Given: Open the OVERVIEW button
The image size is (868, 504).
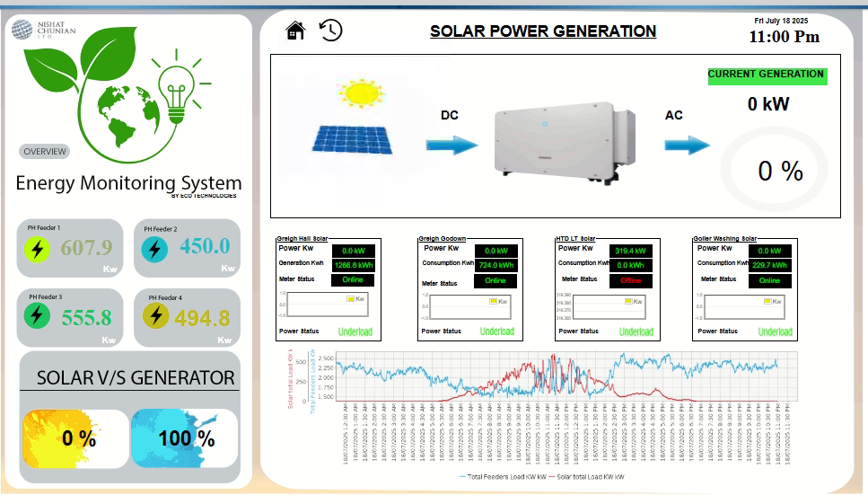Looking at the screenshot, I should tap(44, 152).
